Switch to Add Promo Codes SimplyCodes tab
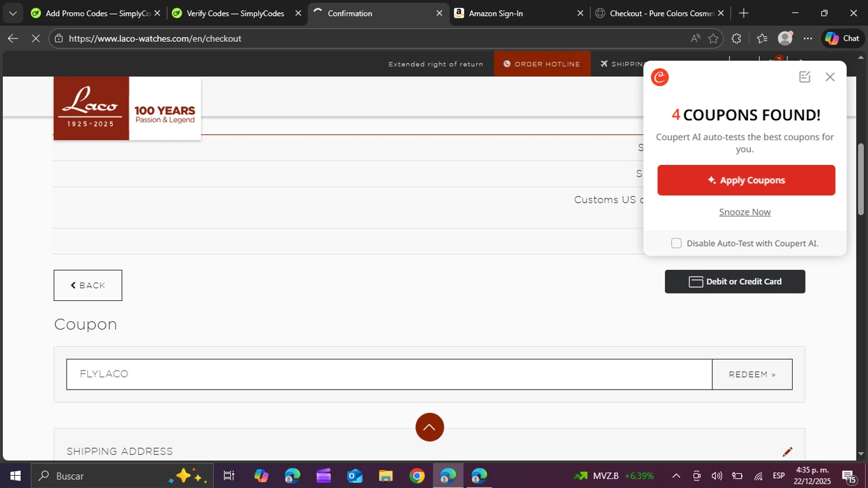This screenshot has height=488, width=868. click(95, 13)
